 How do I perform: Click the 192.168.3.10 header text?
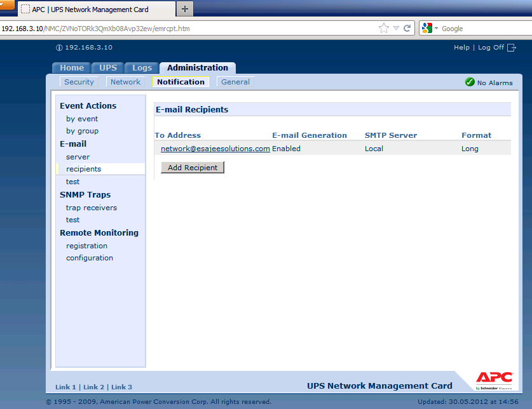point(88,48)
